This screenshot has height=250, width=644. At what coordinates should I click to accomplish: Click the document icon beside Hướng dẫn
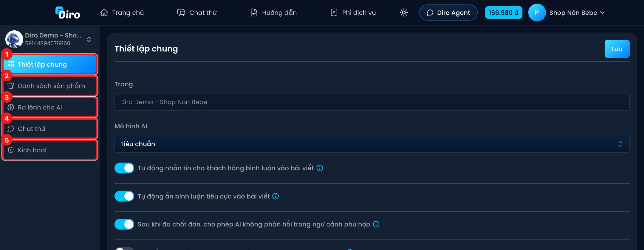(x=254, y=12)
